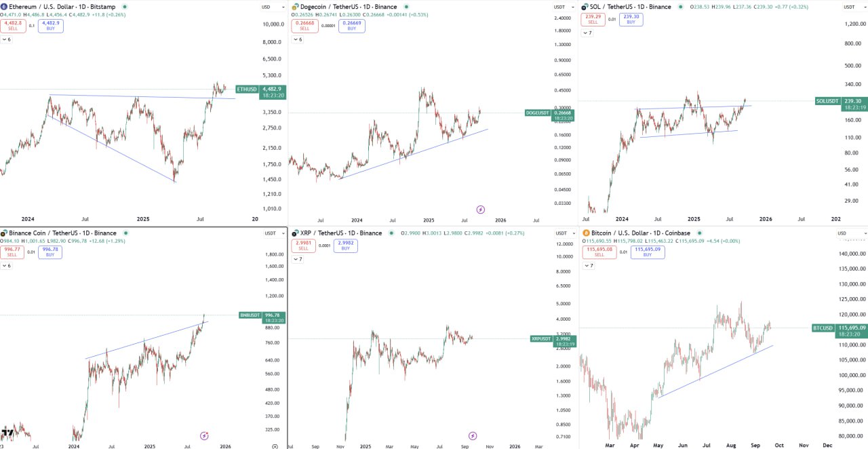
Task: Expand the indicators legend on Ethereum chart
Action: point(7,39)
